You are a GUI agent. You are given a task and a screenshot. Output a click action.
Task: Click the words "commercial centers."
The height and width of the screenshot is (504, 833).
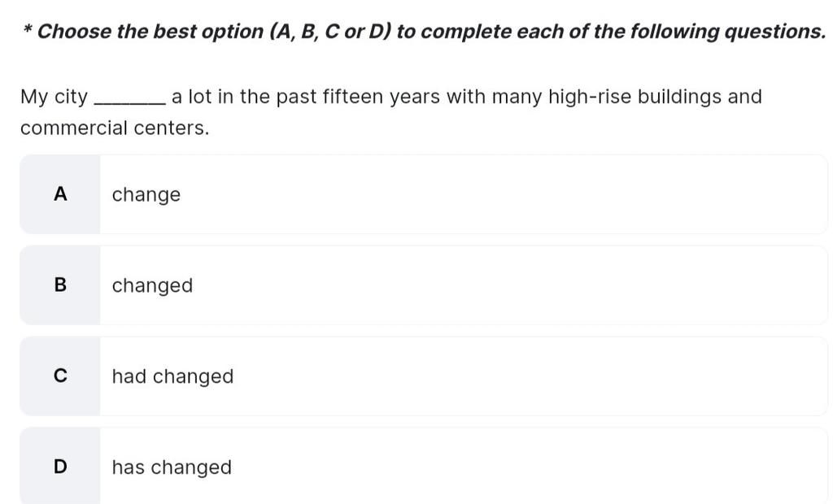coord(115,128)
